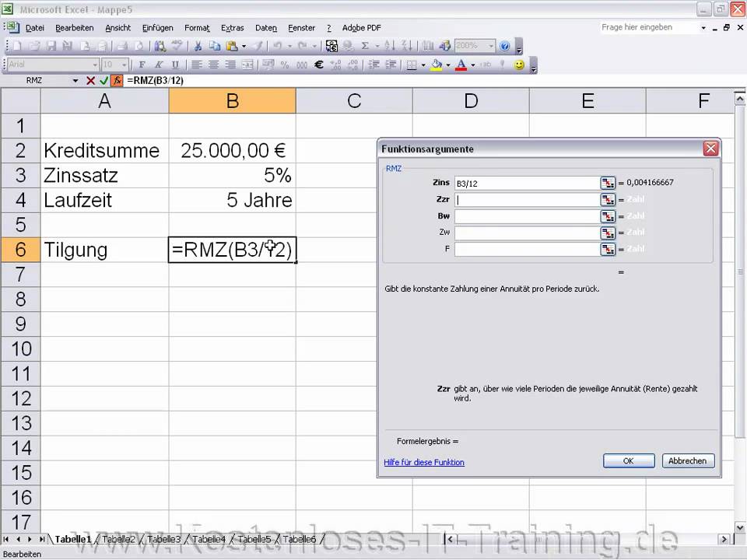Click the Font Color letter A
This screenshot has height=560, width=747.
[461, 65]
